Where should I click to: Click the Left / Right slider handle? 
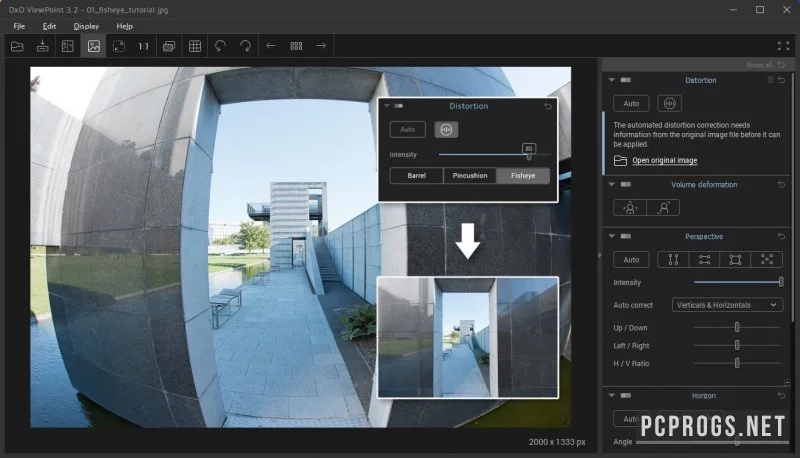[737, 345]
